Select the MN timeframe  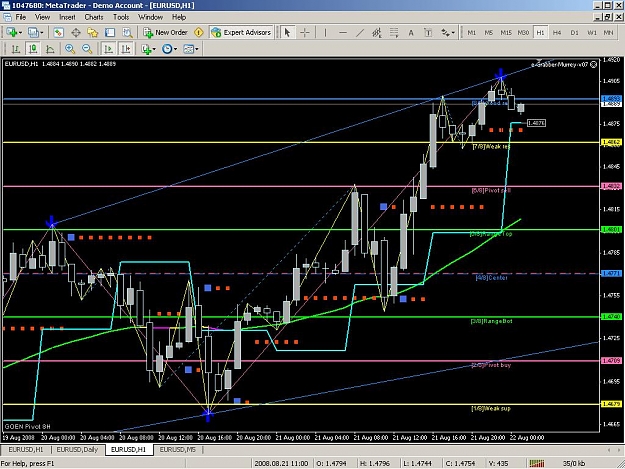(x=609, y=33)
